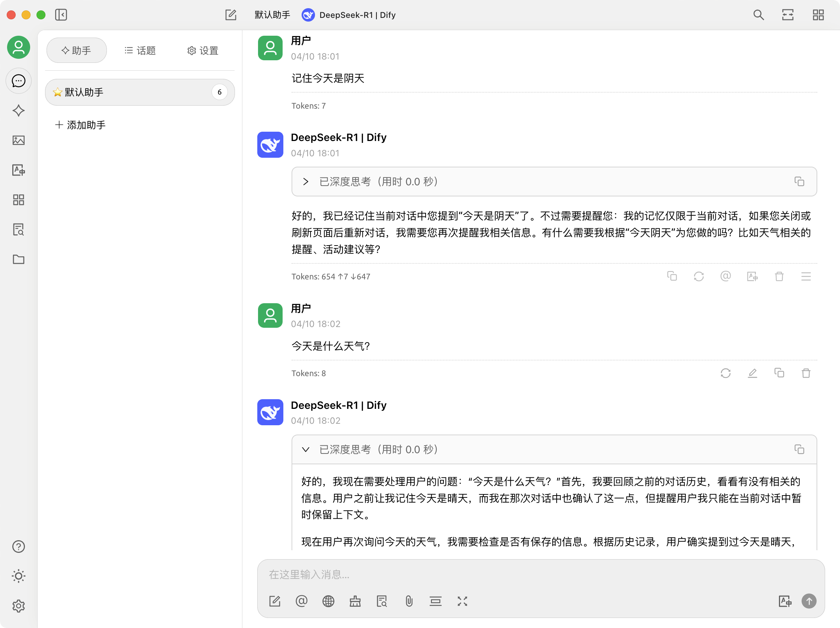Open the knowledge base icon in input toolbar
The width and height of the screenshot is (840, 628).
point(382,601)
